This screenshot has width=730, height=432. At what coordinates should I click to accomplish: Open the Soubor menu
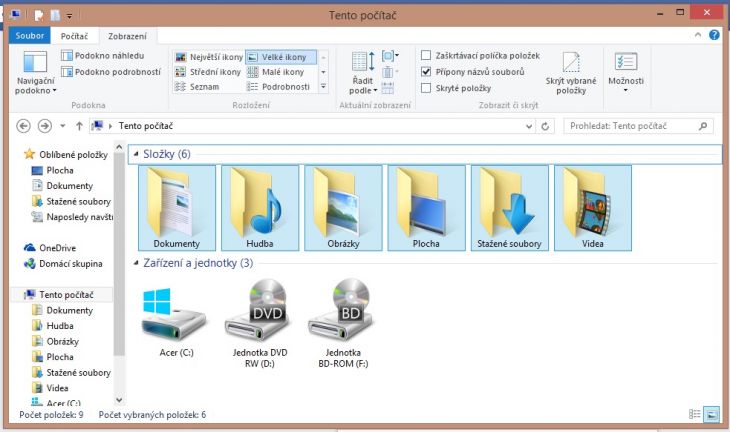coord(29,36)
